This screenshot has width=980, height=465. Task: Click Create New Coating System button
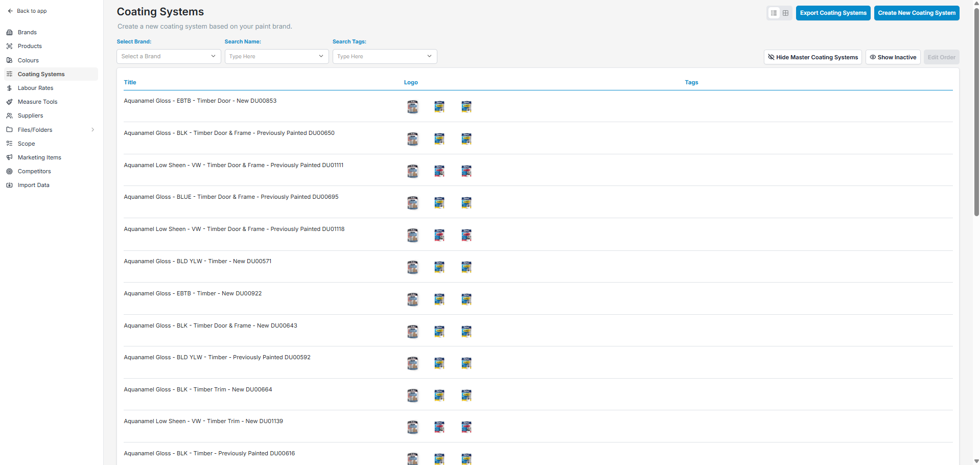point(916,13)
